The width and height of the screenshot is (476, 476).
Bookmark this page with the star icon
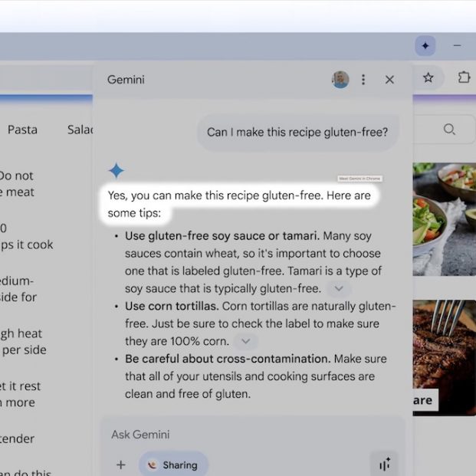pyautogui.click(x=428, y=77)
